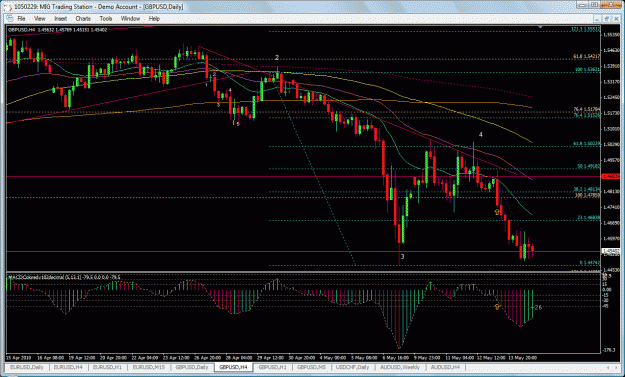This screenshot has height=377, width=625.
Task: Click the 29 Apr 12:00 time label
Action: [x=270, y=358]
